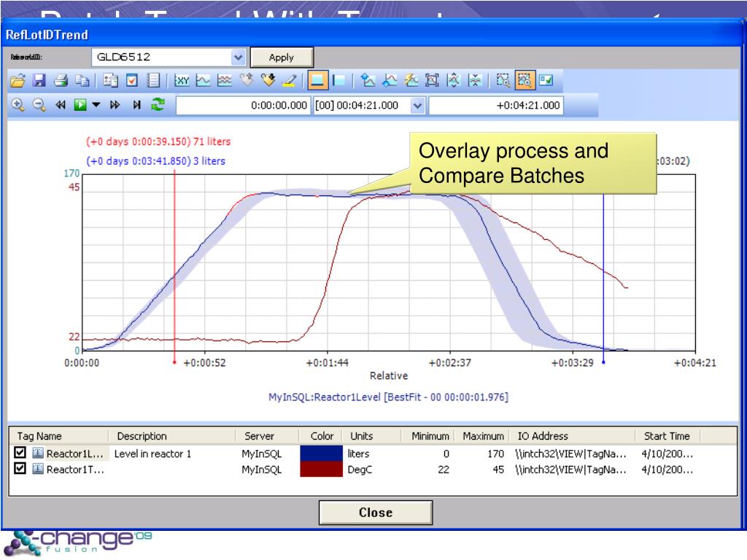Click the scale down arrow chart icon
The image size is (747, 560).
390,80
